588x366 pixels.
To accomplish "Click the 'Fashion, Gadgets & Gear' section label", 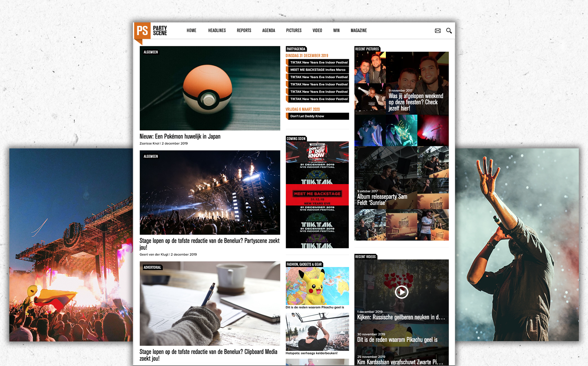I will [x=304, y=264].
